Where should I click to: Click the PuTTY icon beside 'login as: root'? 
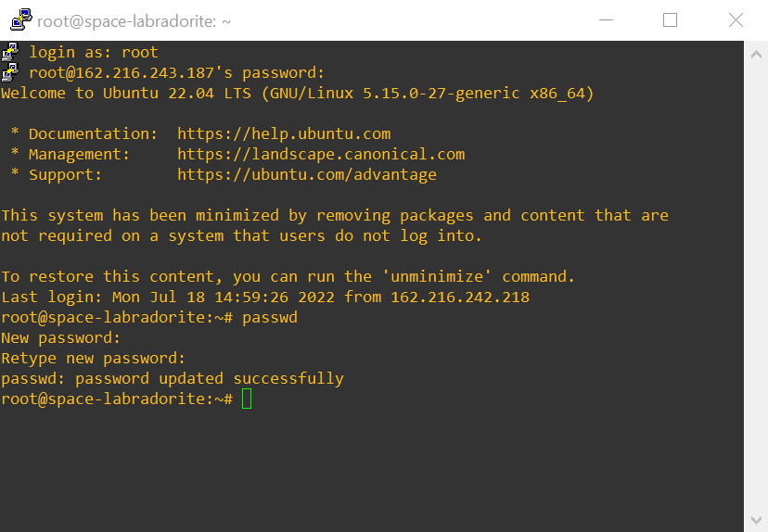pos(9,52)
